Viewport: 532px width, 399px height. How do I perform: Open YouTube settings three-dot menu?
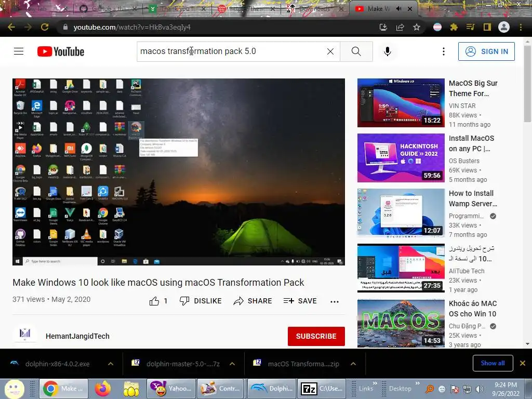click(x=444, y=51)
